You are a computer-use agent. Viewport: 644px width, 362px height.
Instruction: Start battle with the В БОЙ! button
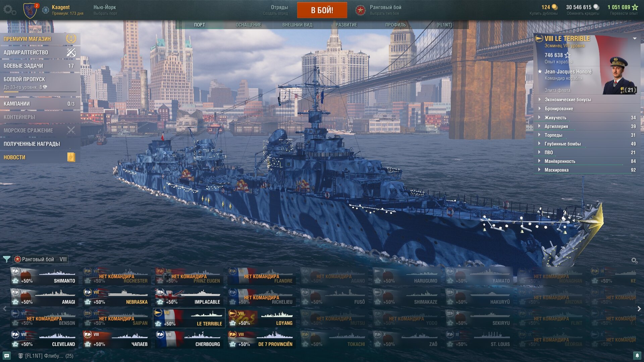322,10
